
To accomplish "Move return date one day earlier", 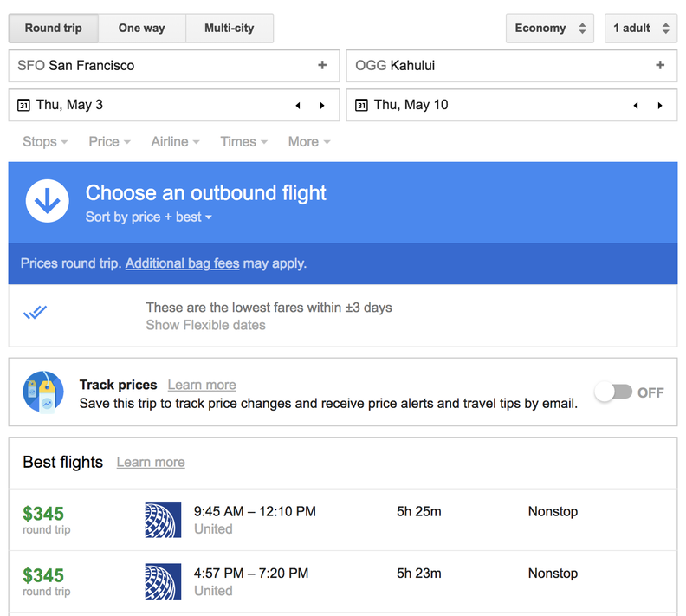I will (x=636, y=106).
